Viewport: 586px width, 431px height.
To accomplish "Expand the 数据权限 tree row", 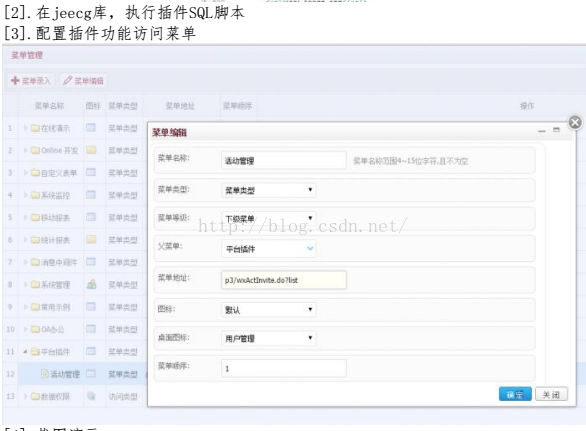I will tap(25, 396).
